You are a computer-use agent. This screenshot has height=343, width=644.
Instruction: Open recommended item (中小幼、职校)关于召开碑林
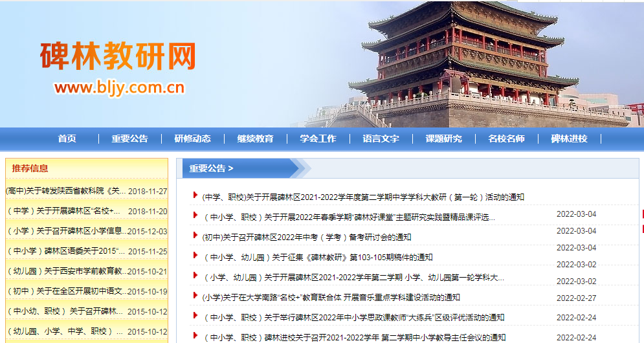point(65,311)
